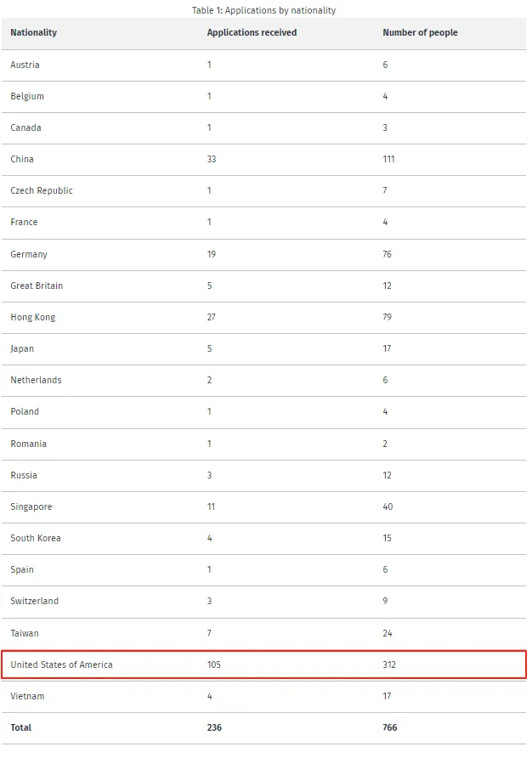The width and height of the screenshot is (532, 758).
Task: Click the Applications received column header
Action: pyautogui.click(x=252, y=33)
